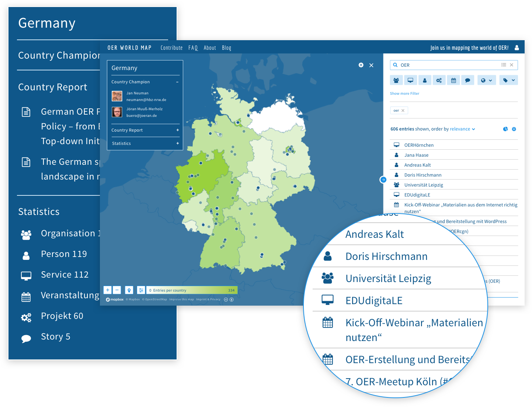The height and width of the screenshot is (407, 532).
Task: Click the '© OpenStreetMap' attribution link
Action: coord(154,299)
